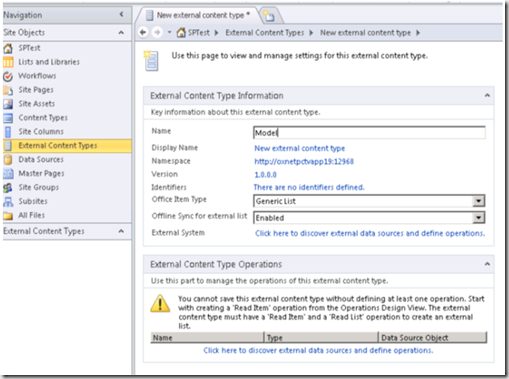Click the Content Types icon
The image size is (509, 379).
tap(8, 118)
